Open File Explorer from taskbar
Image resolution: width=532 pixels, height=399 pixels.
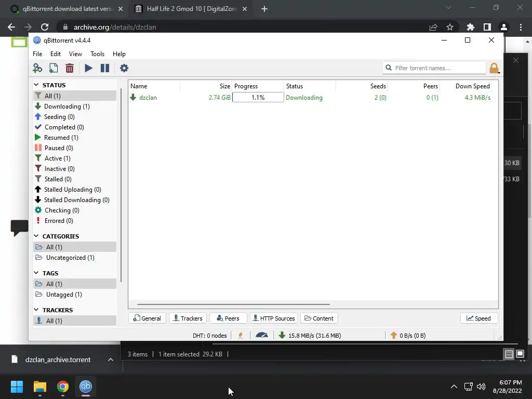(39, 387)
